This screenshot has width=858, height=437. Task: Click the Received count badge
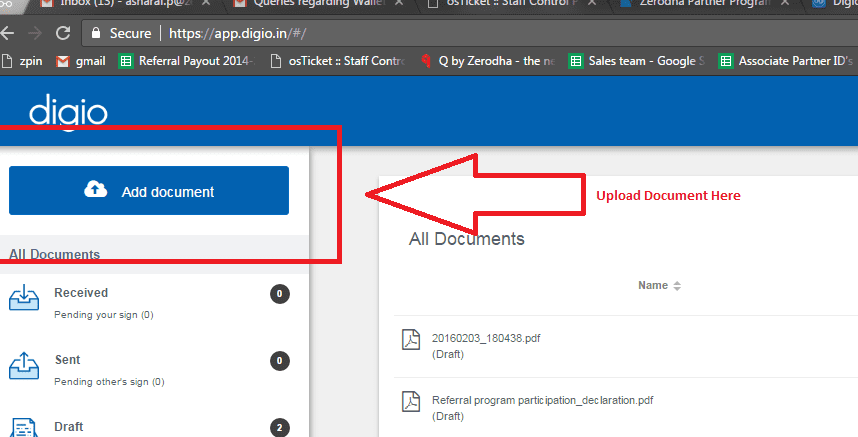[x=280, y=294]
